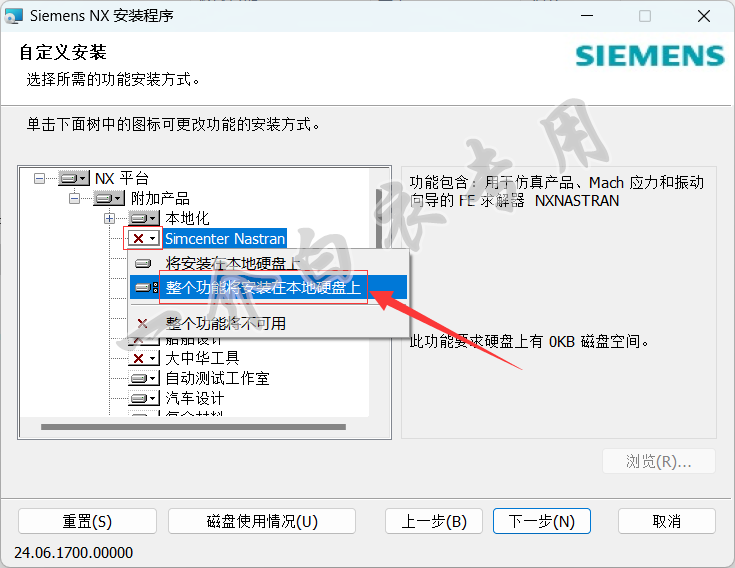Collapse the NX 平台 tree node
The height and width of the screenshot is (568, 735).
pos(39,178)
